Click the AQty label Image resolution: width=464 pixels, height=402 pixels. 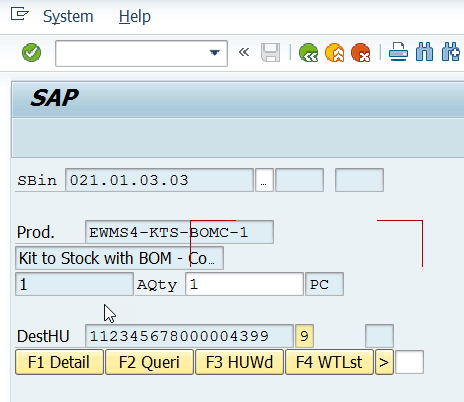pyautogui.click(x=157, y=285)
